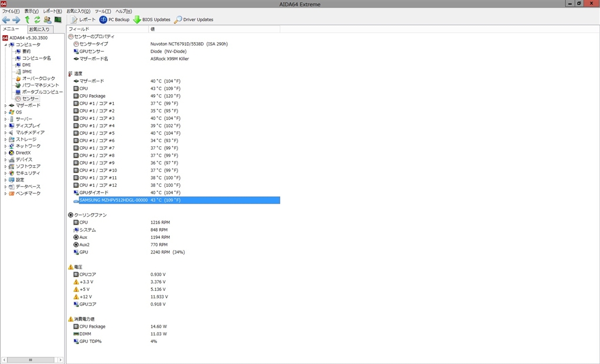Viewport: 600px width, 364px height.
Task: Open the レポート report wizard
Action: coord(83,19)
